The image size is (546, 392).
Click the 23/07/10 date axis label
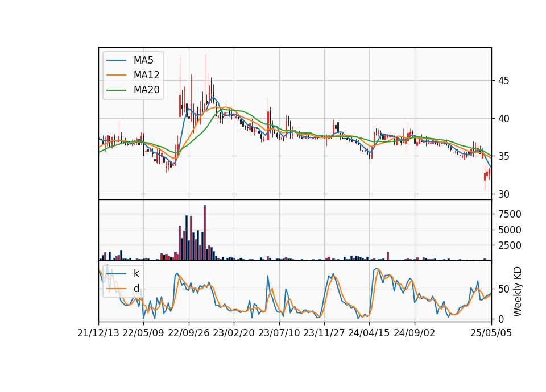[279, 333]
